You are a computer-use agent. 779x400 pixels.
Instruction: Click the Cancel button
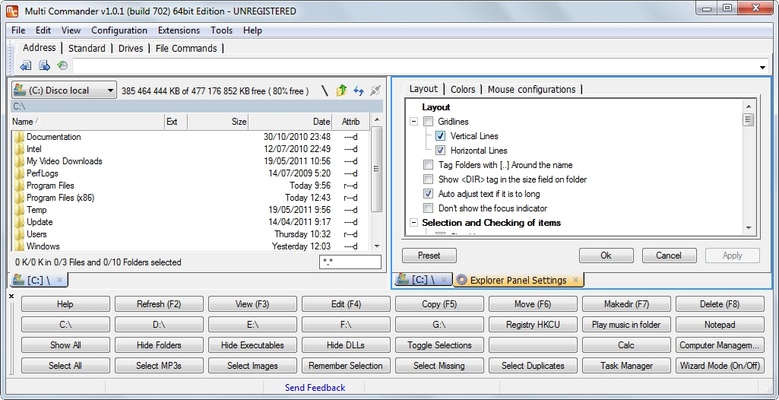(669, 255)
